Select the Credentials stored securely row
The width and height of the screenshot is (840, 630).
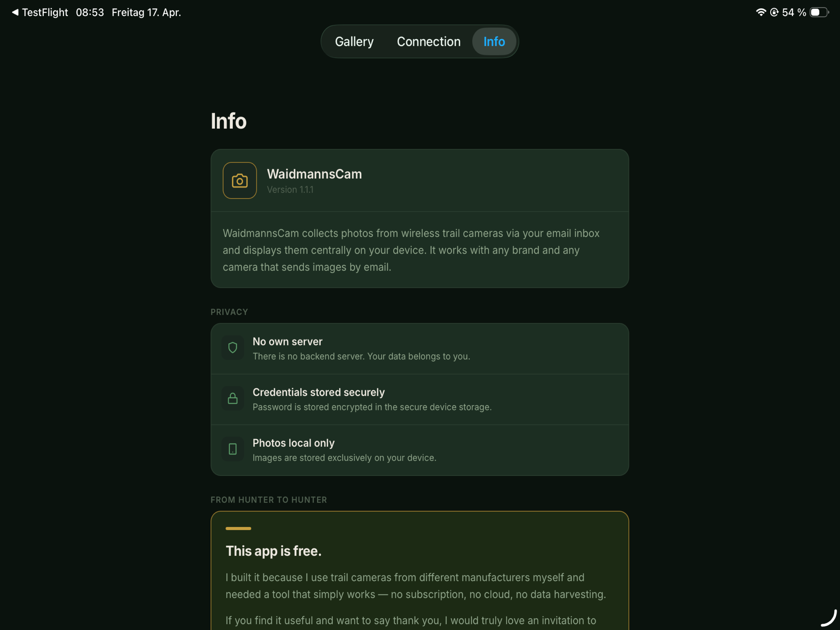coord(420,399)
